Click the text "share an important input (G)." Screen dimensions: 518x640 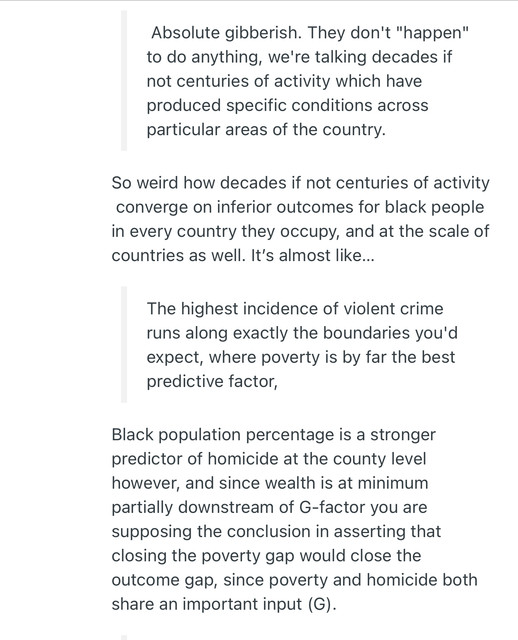pos(224,604)
